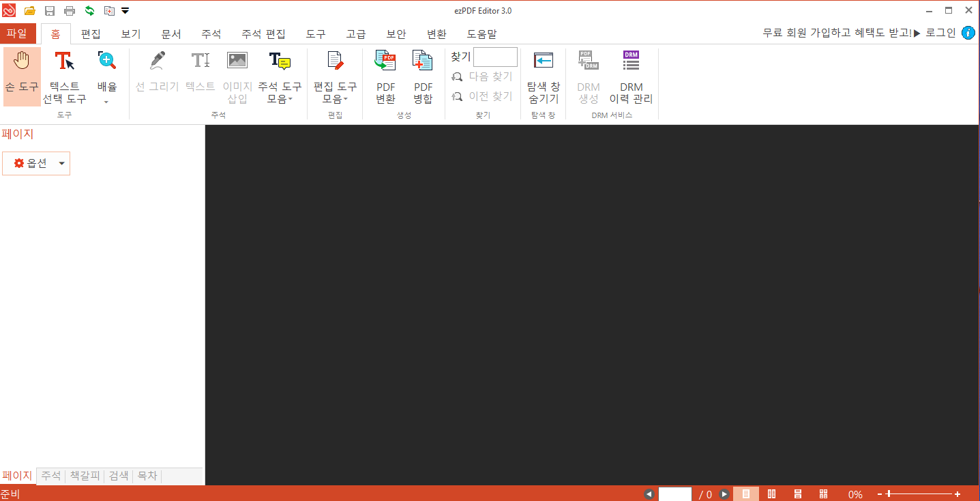Expand the 편집 도구 모음 dropdown
980x501 pixels.
(x=335, y=76)
